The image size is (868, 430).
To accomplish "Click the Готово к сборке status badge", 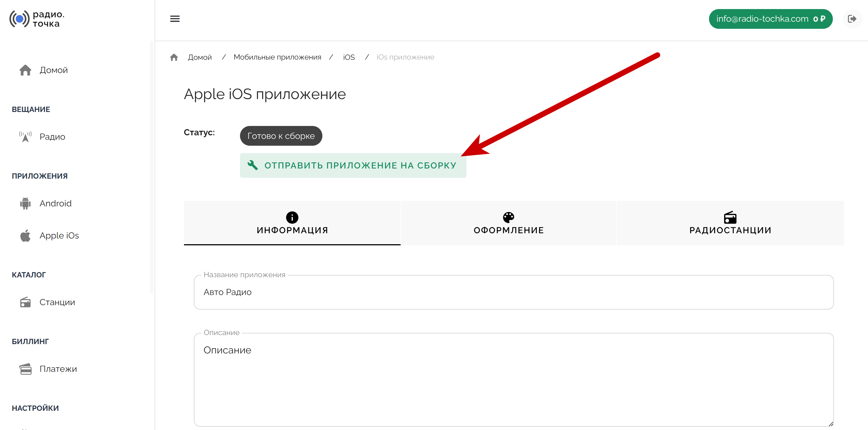I will click(281, 136).
